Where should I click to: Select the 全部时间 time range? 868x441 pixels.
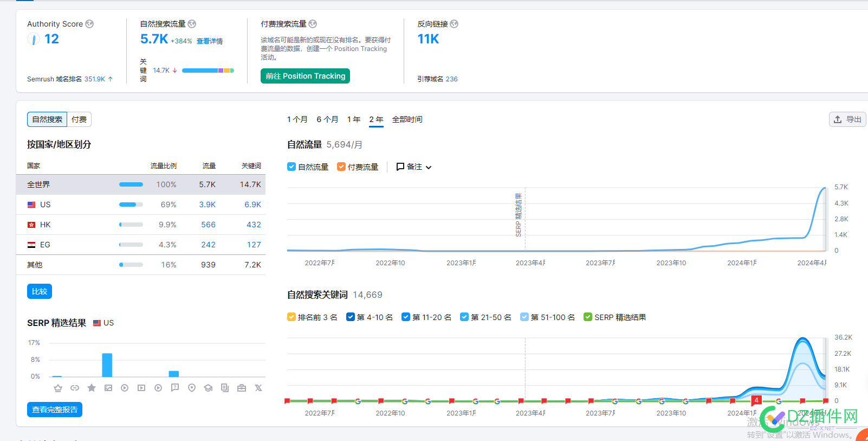tap(407, 119)
